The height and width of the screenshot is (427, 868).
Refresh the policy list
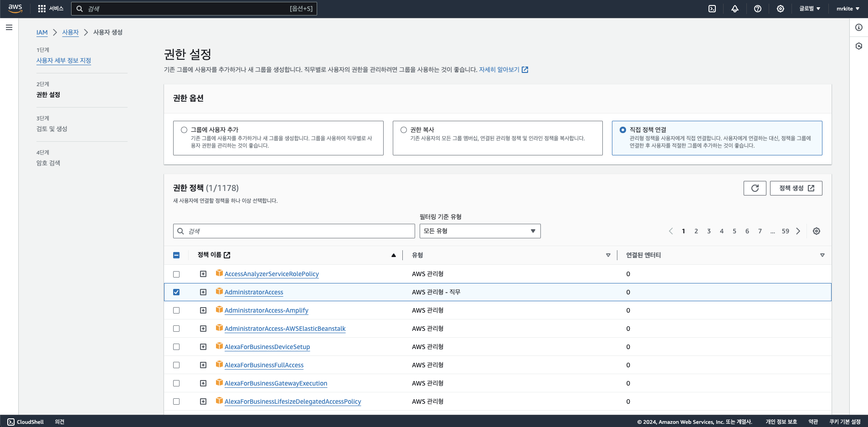point(755,188)
